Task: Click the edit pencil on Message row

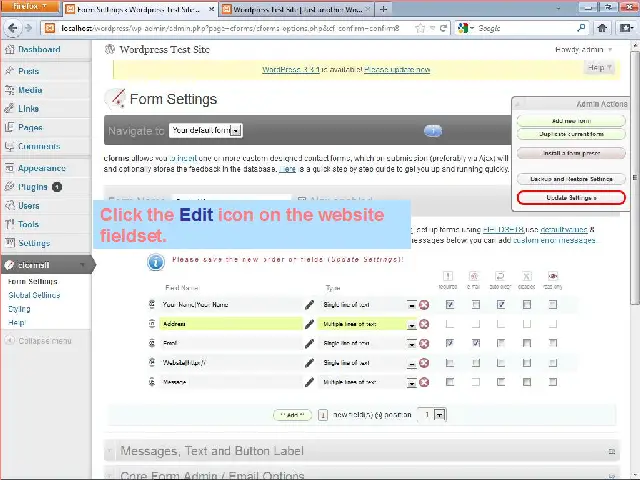Action: [x=309, y=382]
